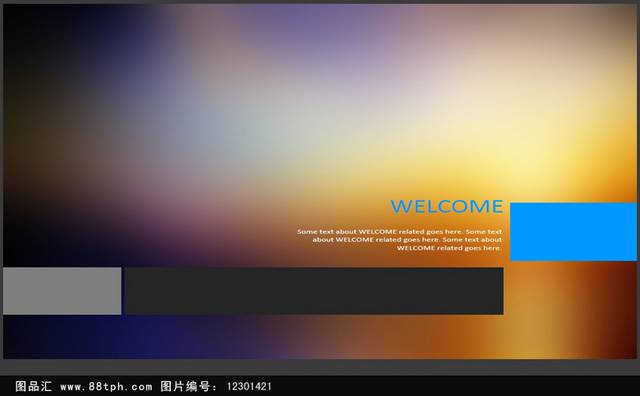The width and height of the screenshot is (640, 396).
Task: Select the light gray rectangle block
Action: [x=62, y=291]
